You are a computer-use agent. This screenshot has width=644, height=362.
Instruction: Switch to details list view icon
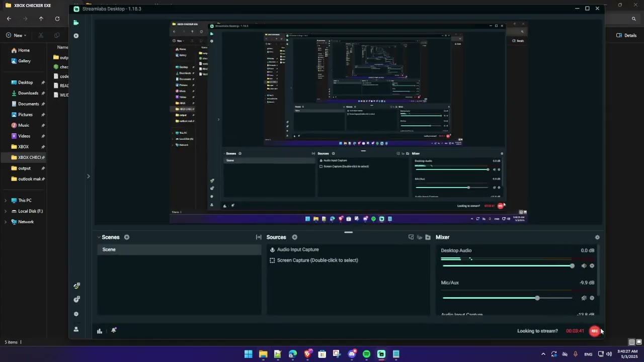(631, 342)
